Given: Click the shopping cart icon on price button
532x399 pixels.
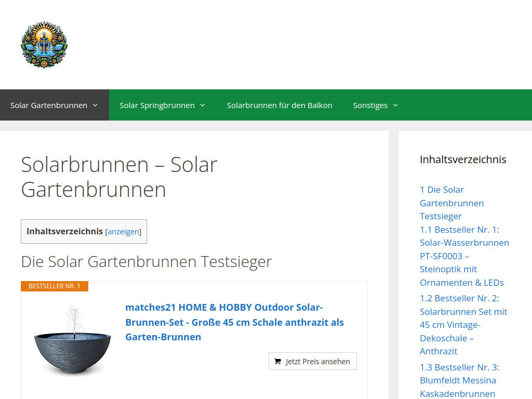Looking at the screenshot, I should [x=277, y=361].
